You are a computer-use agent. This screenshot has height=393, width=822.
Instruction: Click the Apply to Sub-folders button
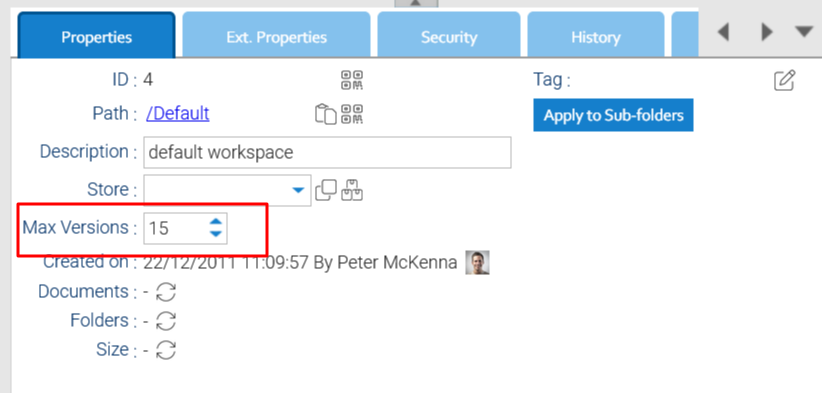pyautogui.click(x=613, y=115)
